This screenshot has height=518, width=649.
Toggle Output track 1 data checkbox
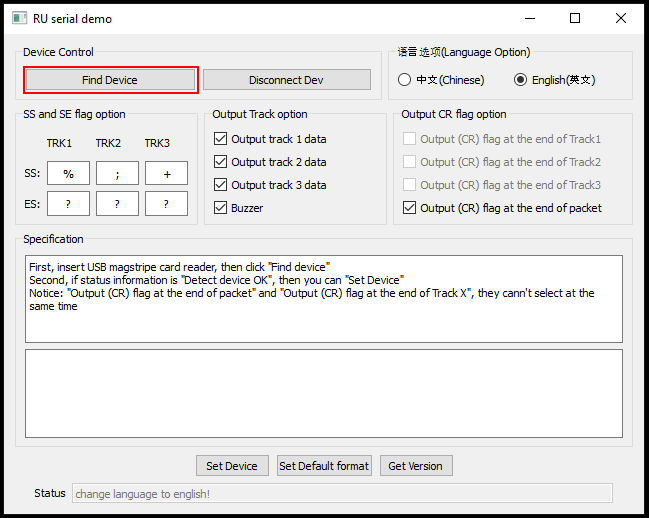point(221,139)
